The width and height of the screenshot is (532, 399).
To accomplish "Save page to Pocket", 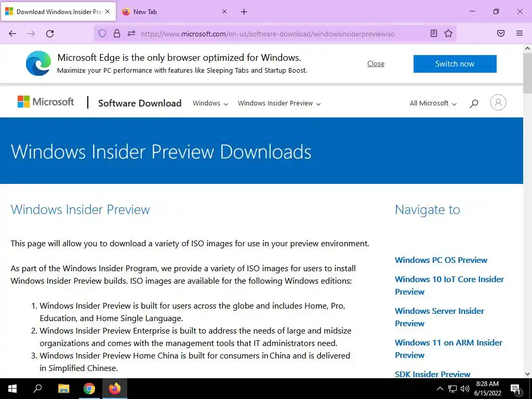I will coord(501,33).
